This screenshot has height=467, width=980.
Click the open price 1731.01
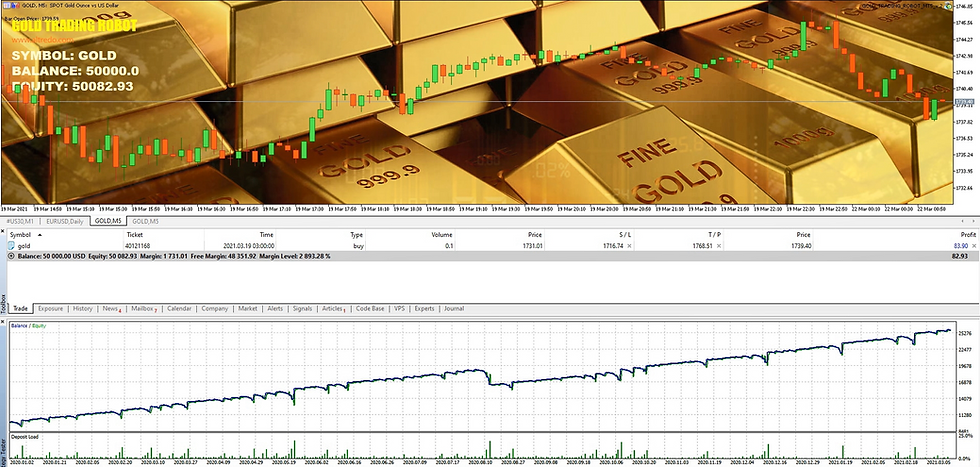(x=533, y=246)
